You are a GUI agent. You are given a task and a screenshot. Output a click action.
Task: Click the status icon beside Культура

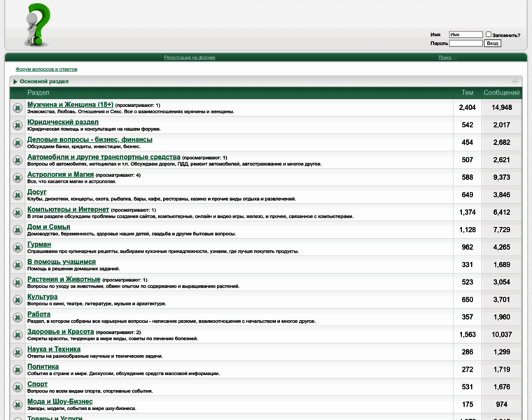click(17, 300)
